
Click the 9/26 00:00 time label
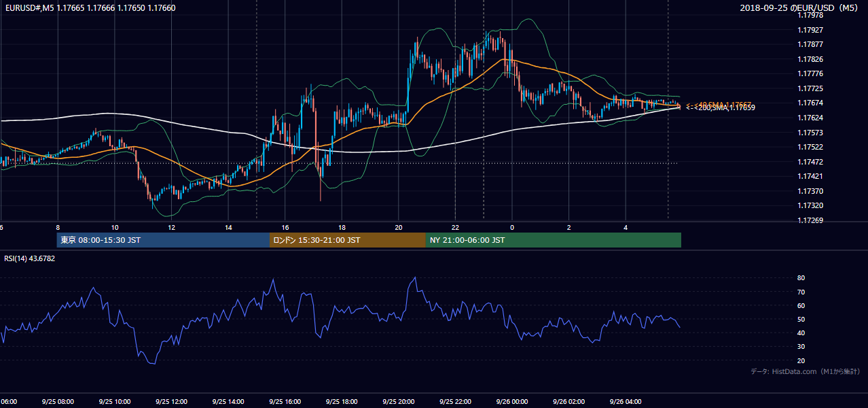[x=512, y=401]
